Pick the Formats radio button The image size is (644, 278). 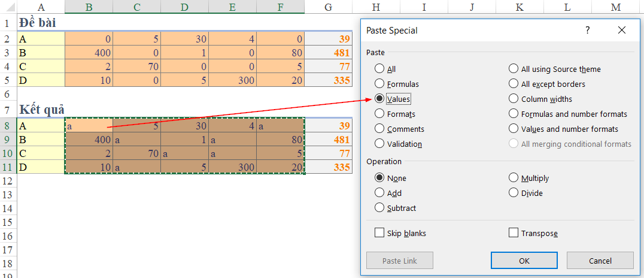pos(395,114)
